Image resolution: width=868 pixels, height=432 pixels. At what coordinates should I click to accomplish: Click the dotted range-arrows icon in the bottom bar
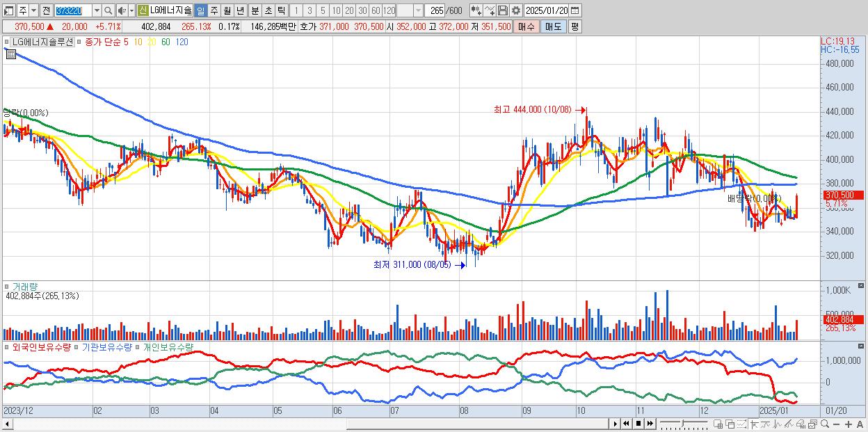[741, 424]
